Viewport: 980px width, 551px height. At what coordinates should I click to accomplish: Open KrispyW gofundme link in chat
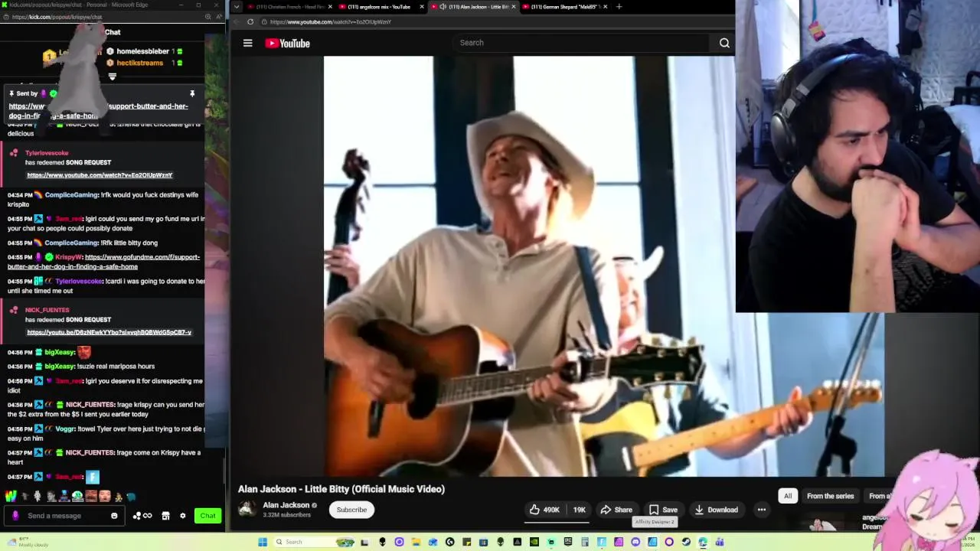(x=105, y=262)
